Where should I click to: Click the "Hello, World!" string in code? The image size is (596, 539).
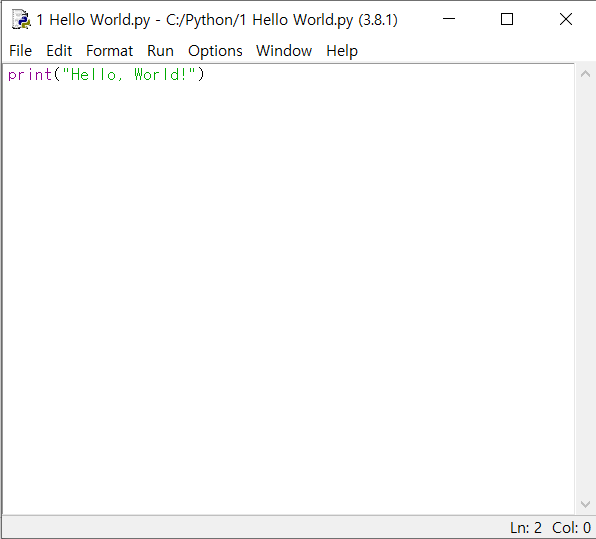click(x=129, y=74)
